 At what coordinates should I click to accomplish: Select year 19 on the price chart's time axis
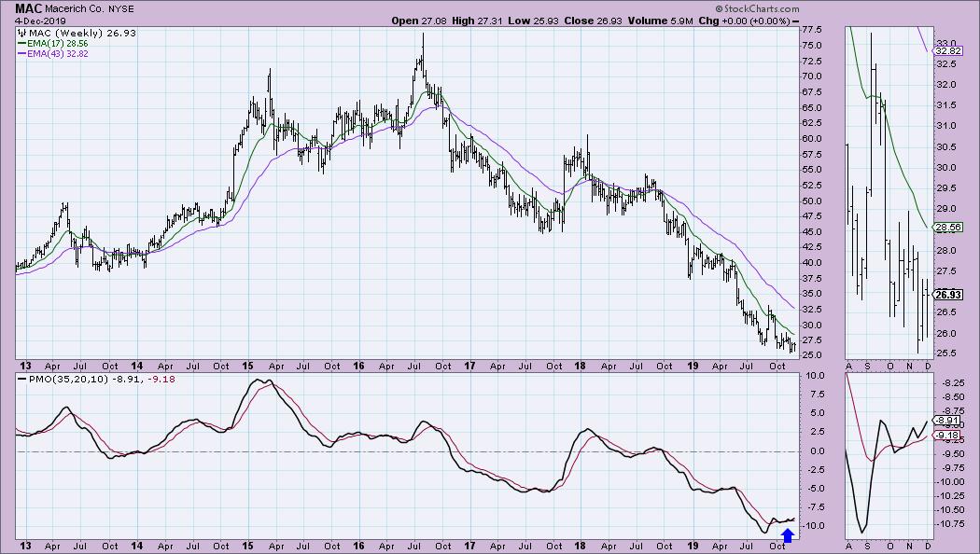693,366
